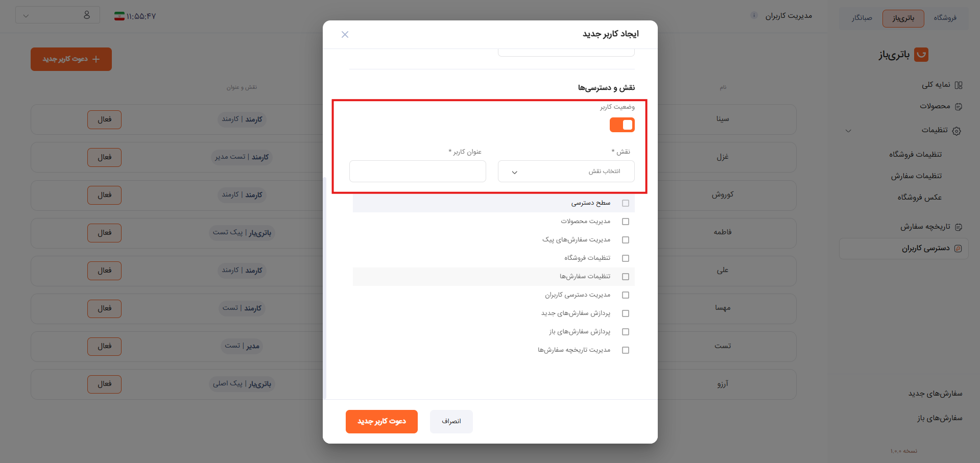The width and height of the screenshot is (980, 463).
Task: Click the تاریخچه سفارش history icon
Action: click(959, 227)
